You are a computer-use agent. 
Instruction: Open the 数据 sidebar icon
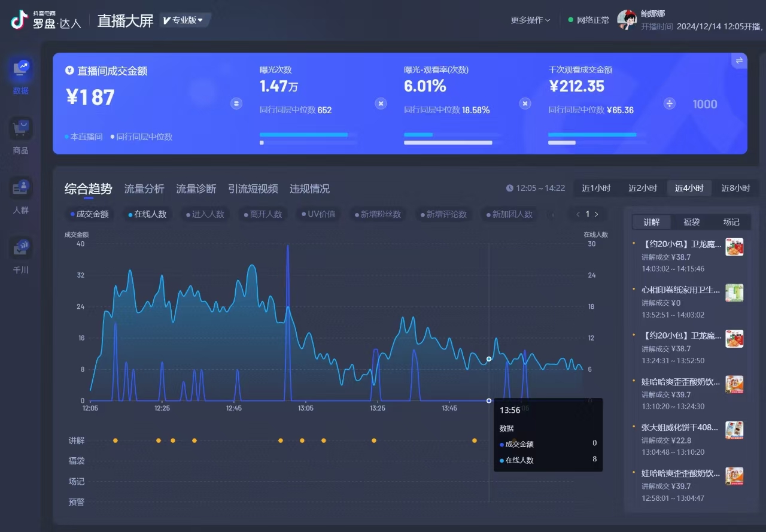pos(21,69)
